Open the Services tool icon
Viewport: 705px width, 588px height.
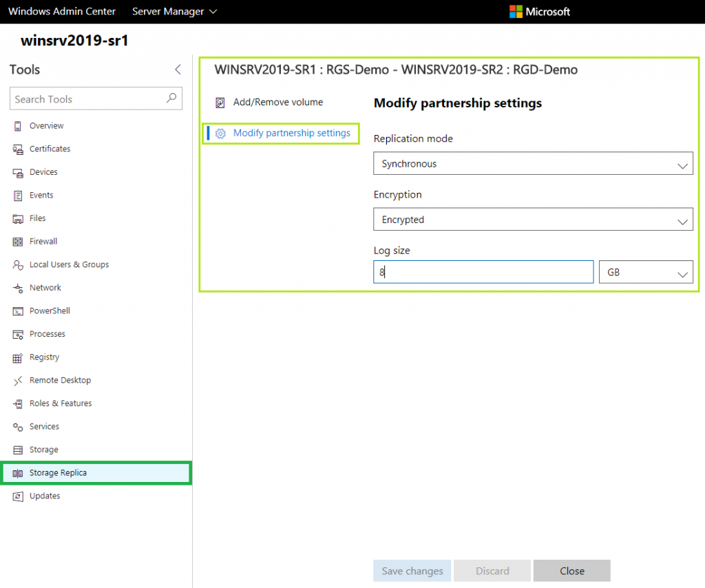point(17,426)
